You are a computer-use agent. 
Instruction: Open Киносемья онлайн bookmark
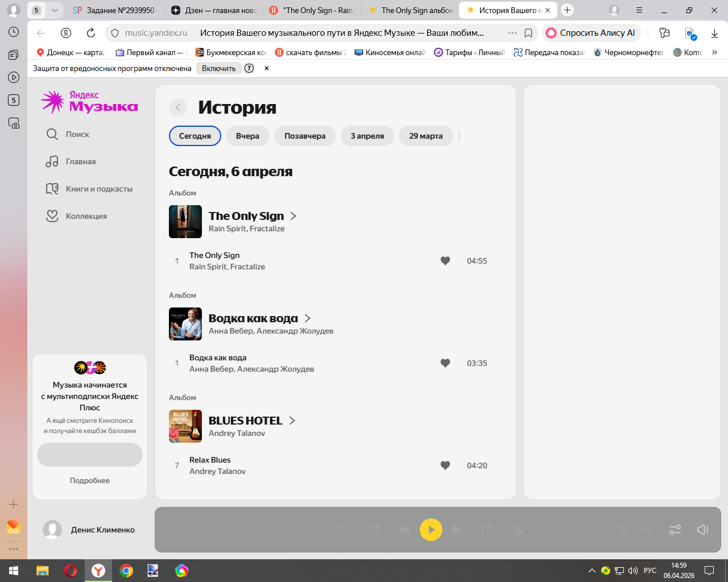point(390,52)
